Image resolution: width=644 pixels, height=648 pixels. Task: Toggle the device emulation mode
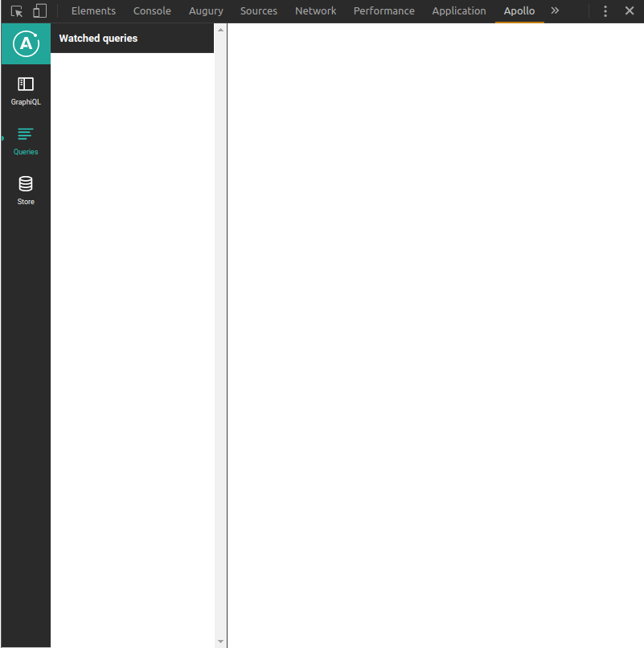coord(39,10)
